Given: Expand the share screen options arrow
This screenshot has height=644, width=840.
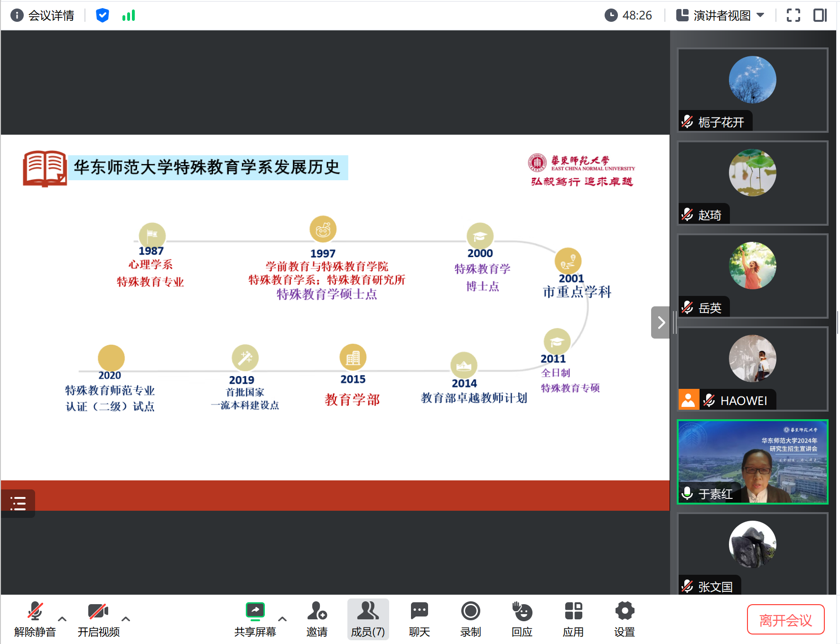Looking at the screenshot, I should [x=282, y=619].
